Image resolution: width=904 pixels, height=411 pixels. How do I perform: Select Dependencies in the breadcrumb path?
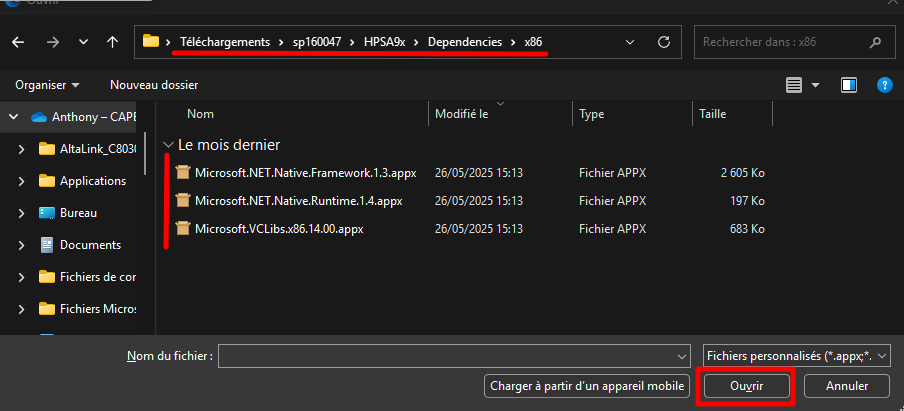click(465, 42)
